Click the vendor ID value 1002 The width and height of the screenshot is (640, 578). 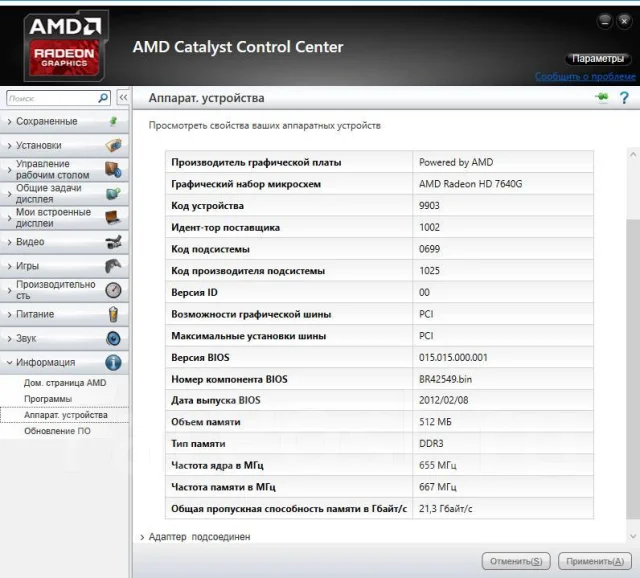point(429,227)
